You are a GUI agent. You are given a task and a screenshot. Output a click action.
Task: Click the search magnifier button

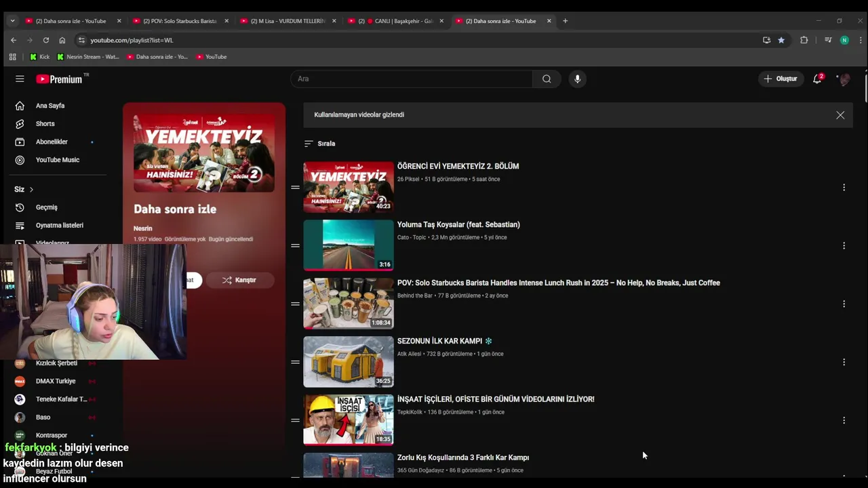pos(547,79)
